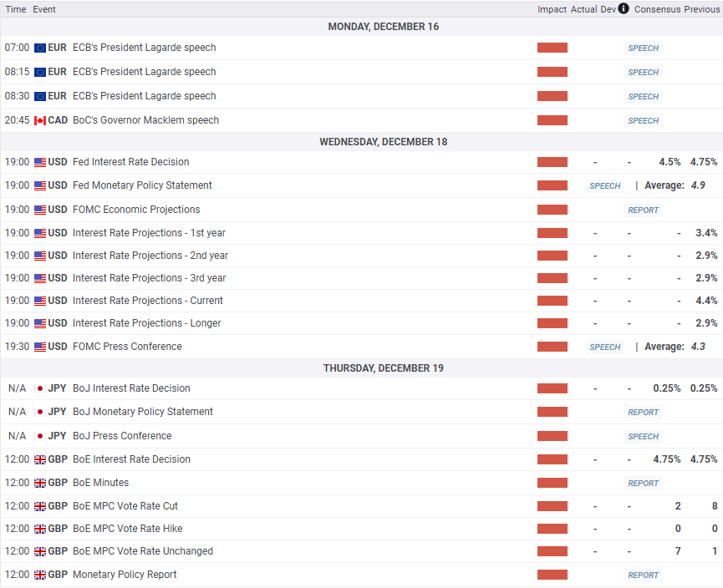This screenshot has width=723, height=588.
Task: Click US flag on FOMC Economic Projections
Action: tap(40, 210)
